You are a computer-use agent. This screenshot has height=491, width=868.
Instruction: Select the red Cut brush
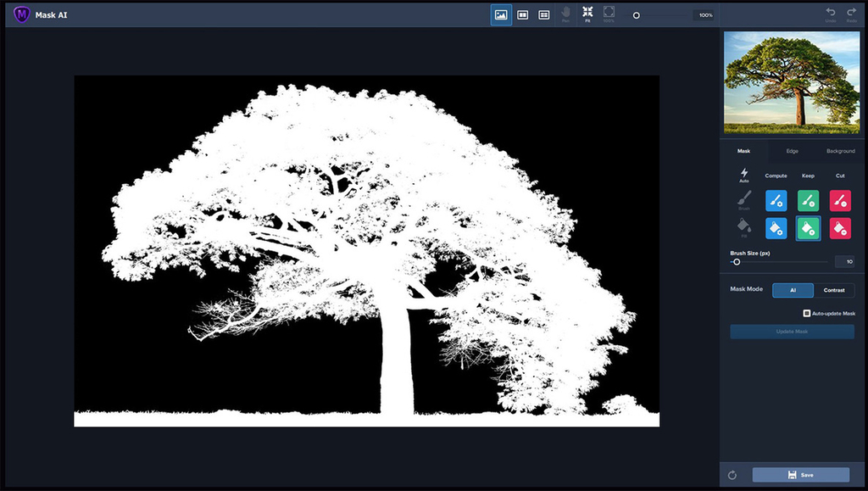coord(840,200)
